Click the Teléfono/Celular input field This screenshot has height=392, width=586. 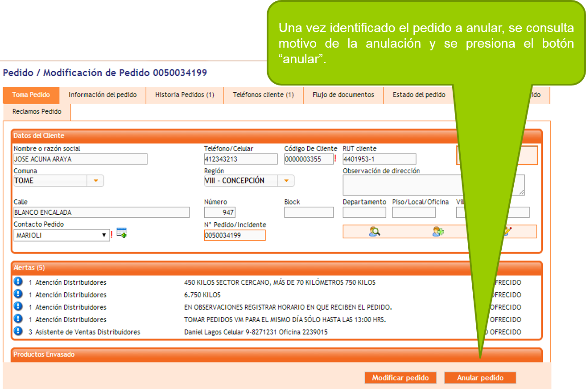click(x=241, y=159)
